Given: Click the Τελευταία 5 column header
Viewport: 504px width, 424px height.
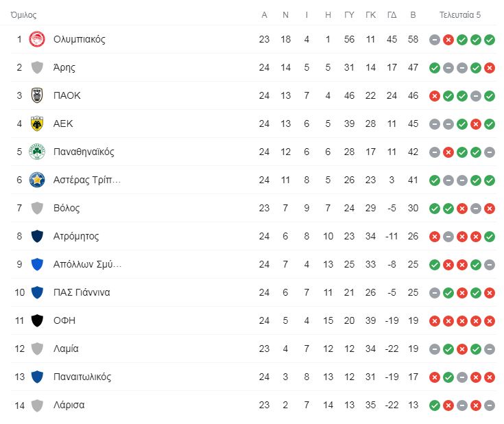Looking at the screenshot, I should (460, 15).
